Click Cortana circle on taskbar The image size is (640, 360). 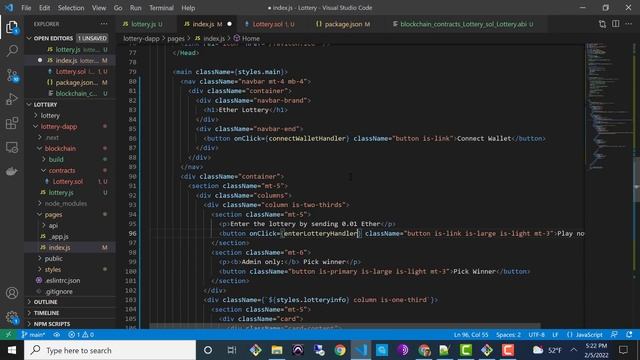coord(208,350)
